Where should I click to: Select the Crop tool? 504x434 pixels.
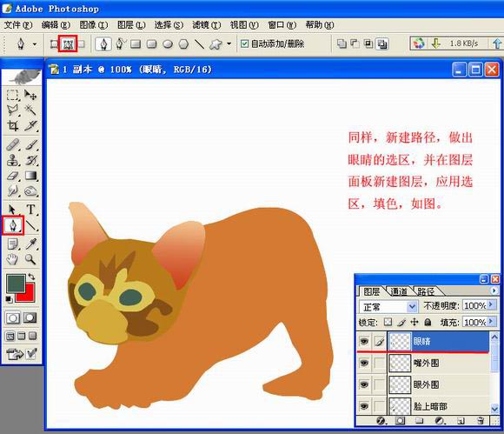point(13,125)
